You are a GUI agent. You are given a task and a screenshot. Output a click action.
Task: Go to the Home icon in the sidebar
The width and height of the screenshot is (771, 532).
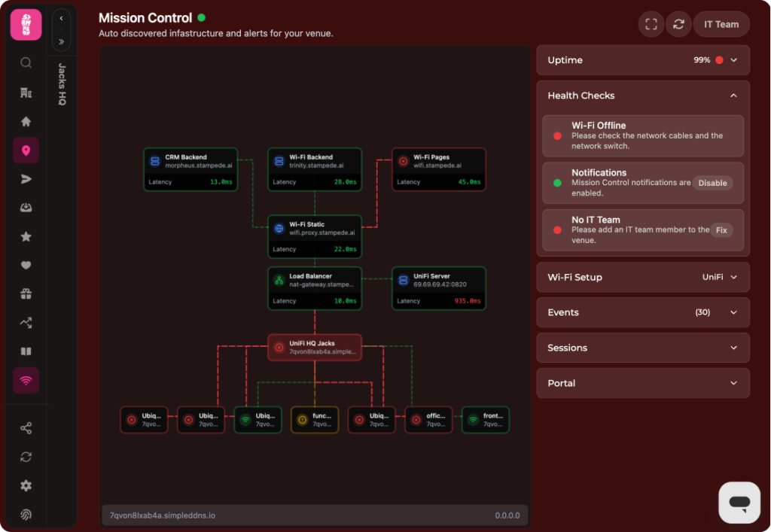pos(26,121)
